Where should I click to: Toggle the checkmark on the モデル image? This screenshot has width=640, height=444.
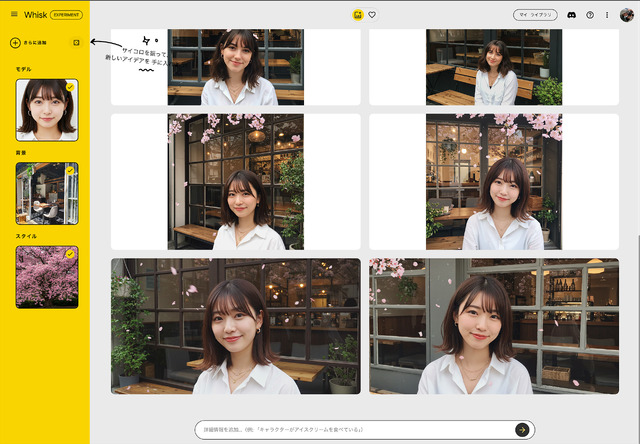[70, 87]
